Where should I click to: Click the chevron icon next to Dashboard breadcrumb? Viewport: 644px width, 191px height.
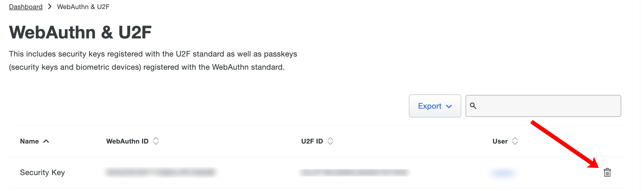pyautogui.click(x=50, y=6)
